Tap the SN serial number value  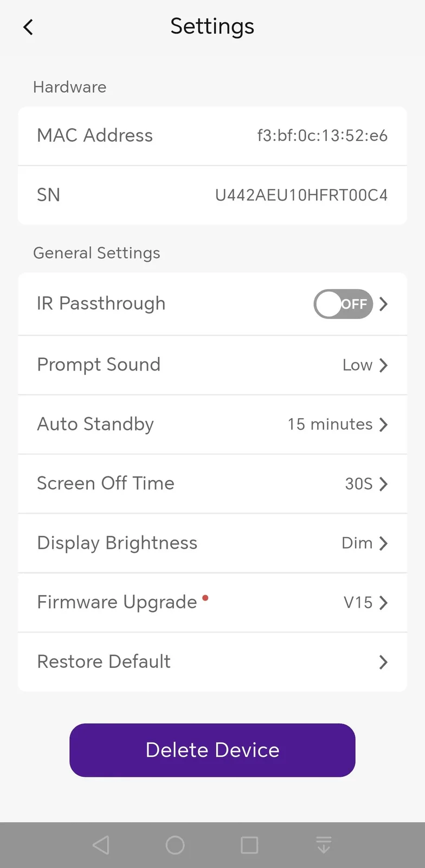[x=301, y=195]
